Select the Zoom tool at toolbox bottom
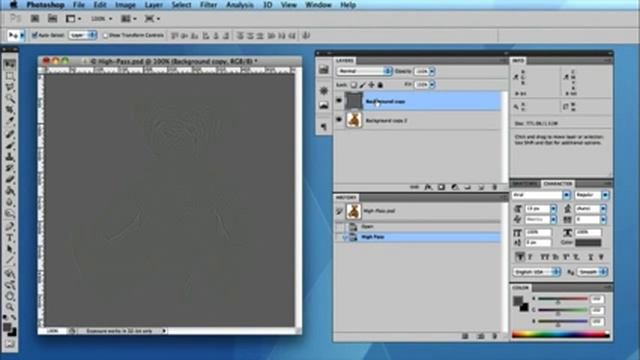This screenshot has height=360, width=640. pyautogui.click(x=10, y=307)
